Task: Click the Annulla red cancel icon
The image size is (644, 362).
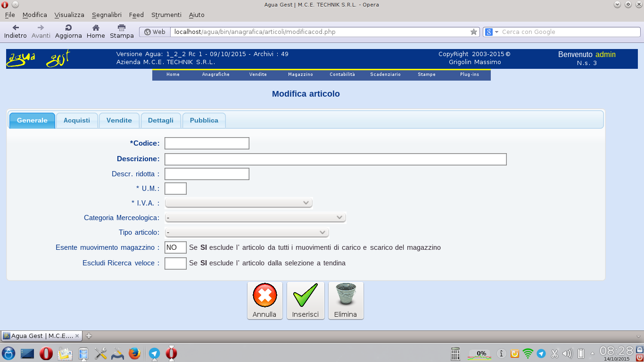Action: tap(264, 295)
